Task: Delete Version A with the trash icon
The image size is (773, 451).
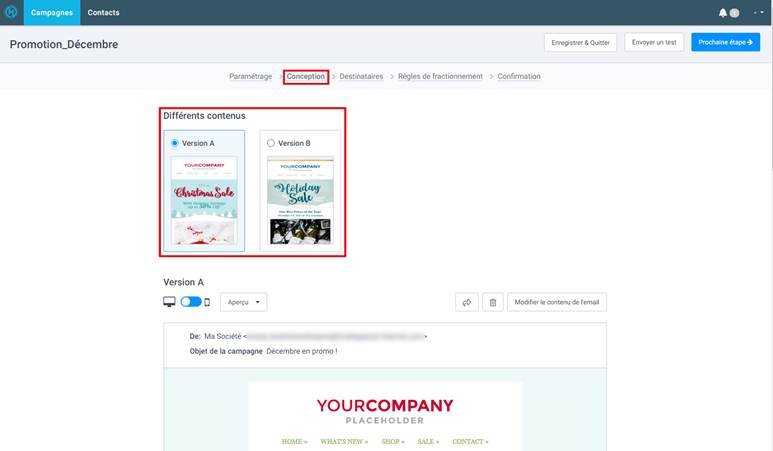Action: click(x=492, y=302)
